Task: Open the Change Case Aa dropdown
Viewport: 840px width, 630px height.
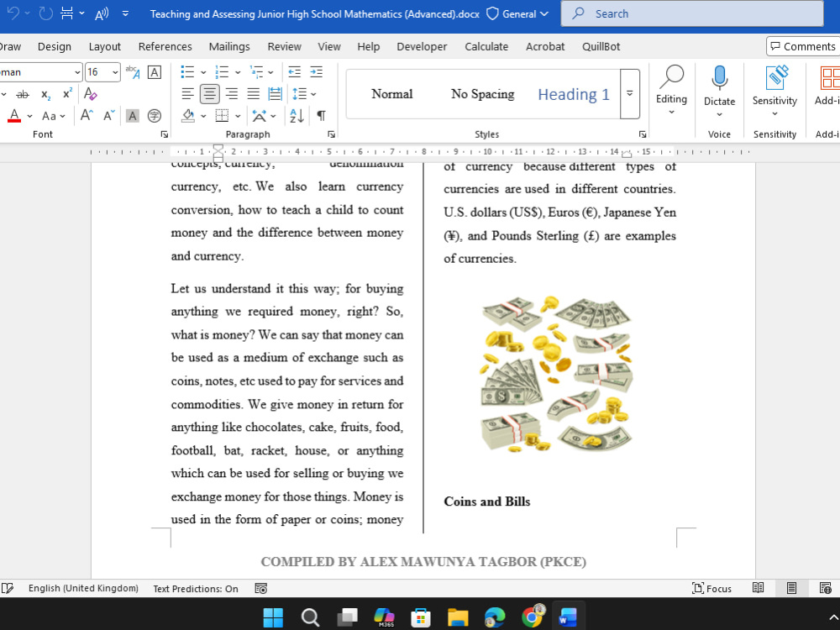Action: (54, 116)
